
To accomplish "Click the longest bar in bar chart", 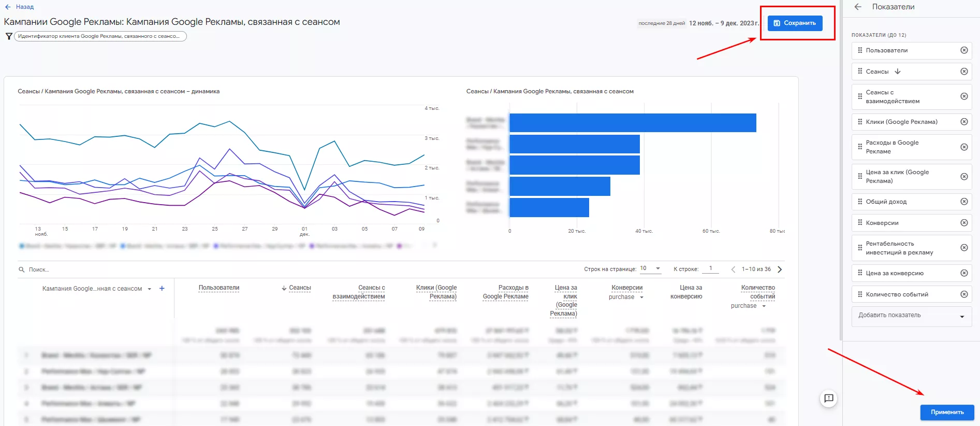I will coord(633,123).
